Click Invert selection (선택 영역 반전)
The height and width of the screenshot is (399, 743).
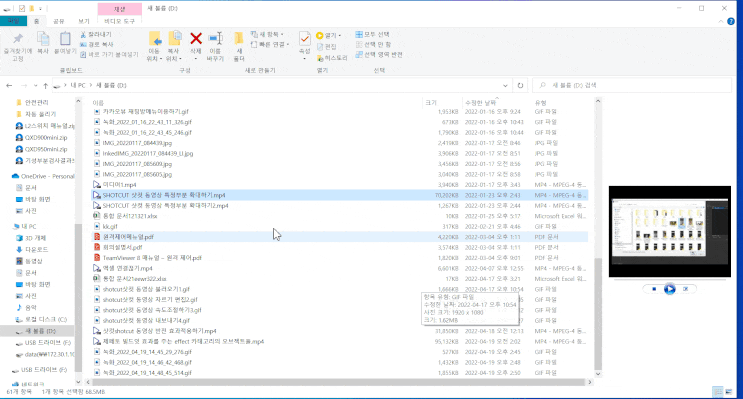coord(379,54)
